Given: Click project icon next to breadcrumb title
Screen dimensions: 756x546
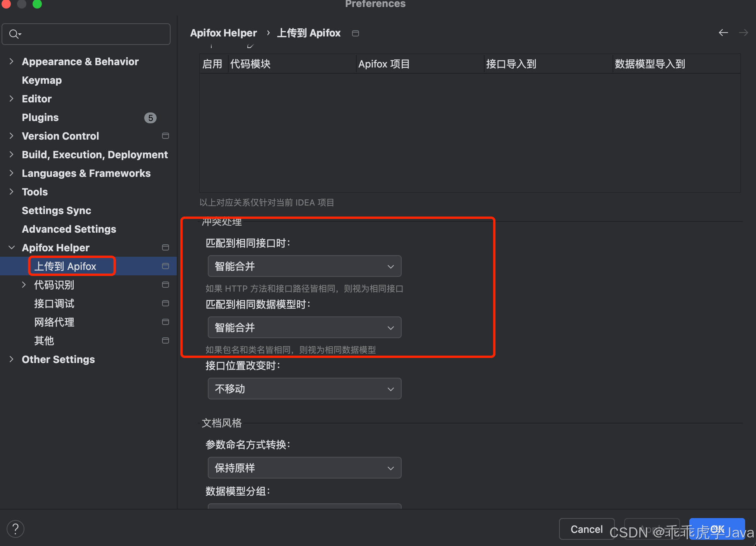Looking at the screenshot, I should (355, 33).
